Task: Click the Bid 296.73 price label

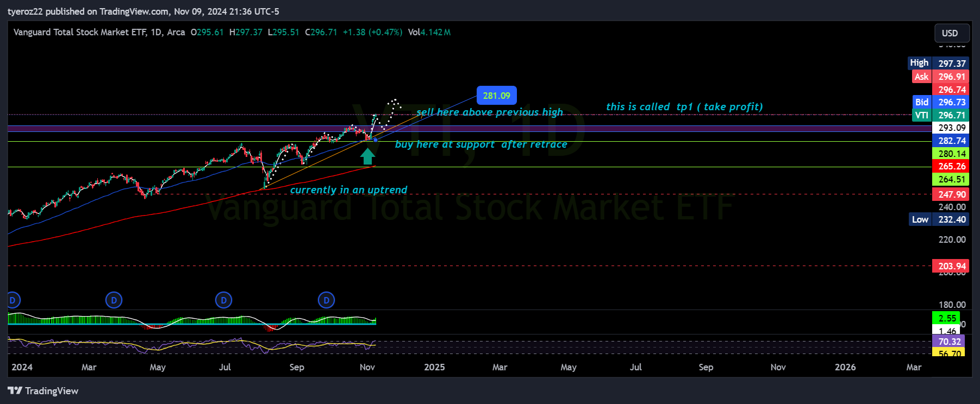Action: click(x=941, y=102)
